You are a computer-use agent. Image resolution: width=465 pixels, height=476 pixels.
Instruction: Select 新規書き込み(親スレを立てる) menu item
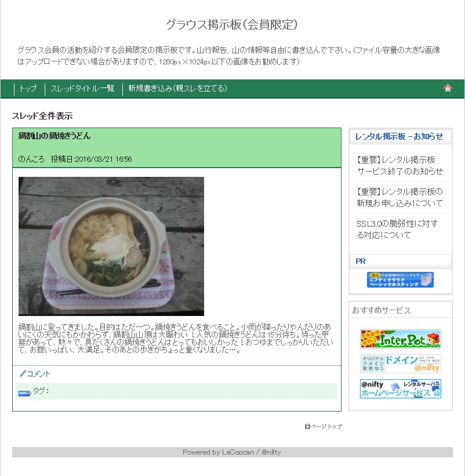pos(177,88)
